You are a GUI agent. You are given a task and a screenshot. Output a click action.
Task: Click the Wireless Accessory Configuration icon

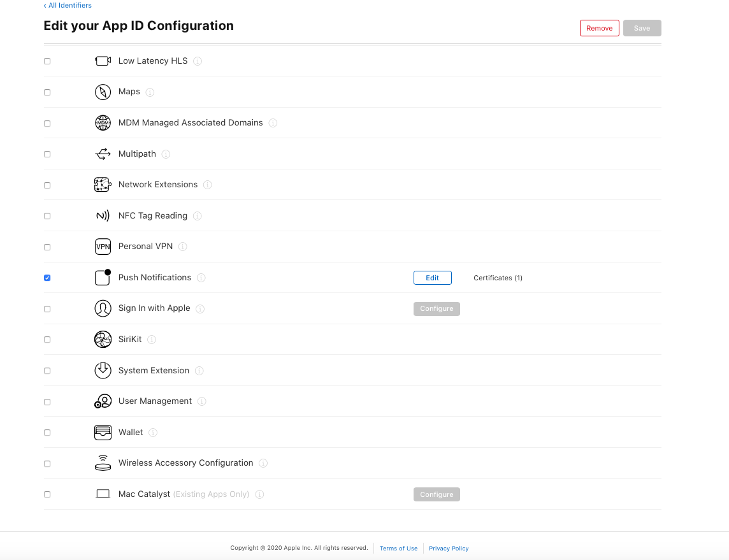pyautogui.click(x=103, y=463)
